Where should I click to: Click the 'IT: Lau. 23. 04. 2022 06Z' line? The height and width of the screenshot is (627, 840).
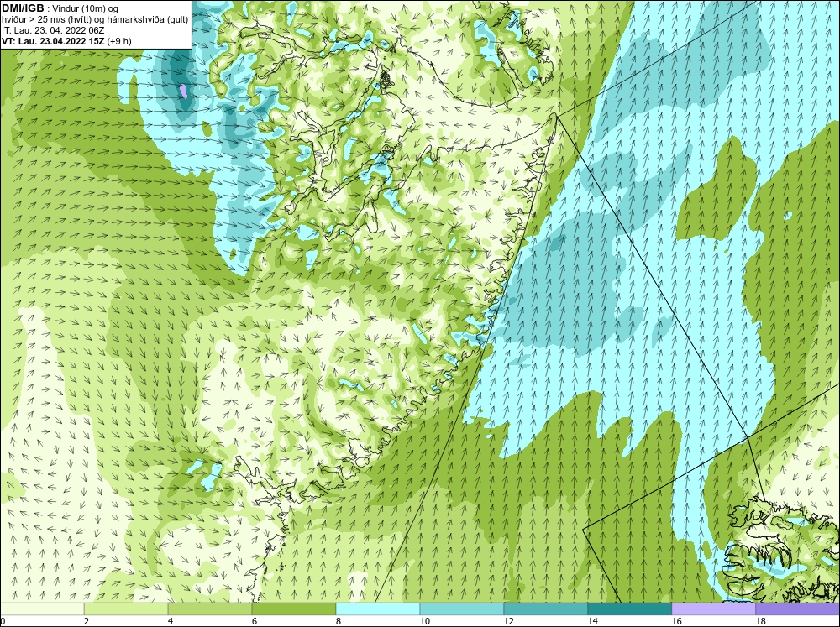pos(53,30)
